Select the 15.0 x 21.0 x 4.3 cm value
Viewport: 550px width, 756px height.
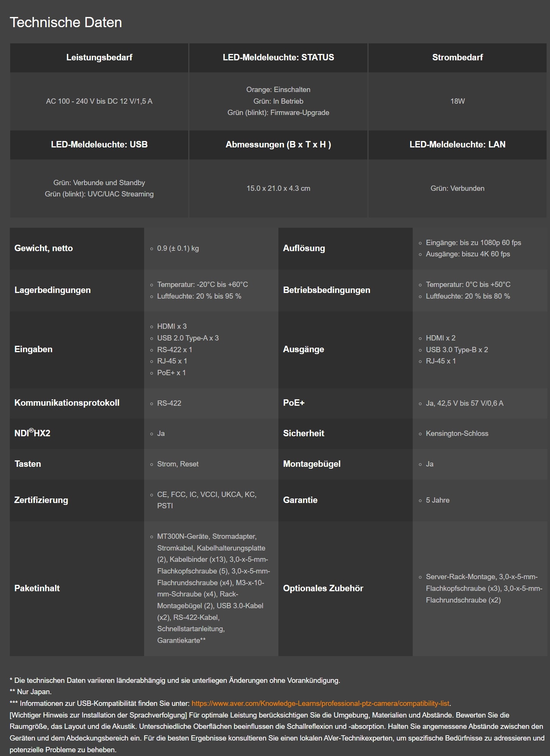[x=278, y=188]
